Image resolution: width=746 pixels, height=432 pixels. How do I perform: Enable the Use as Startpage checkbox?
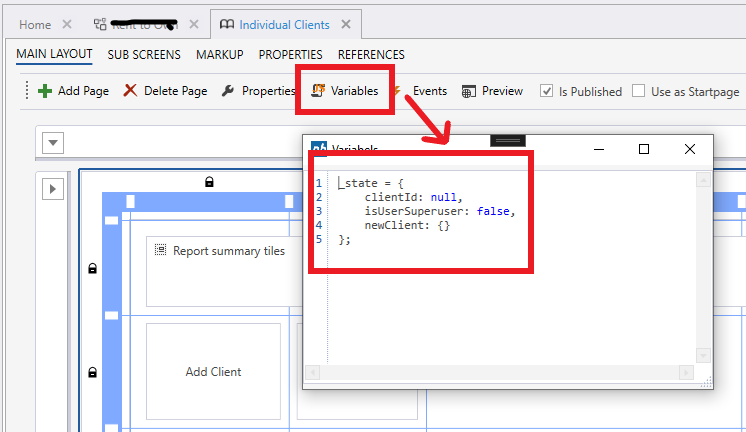pyautogui.click(x=639, y=91)
